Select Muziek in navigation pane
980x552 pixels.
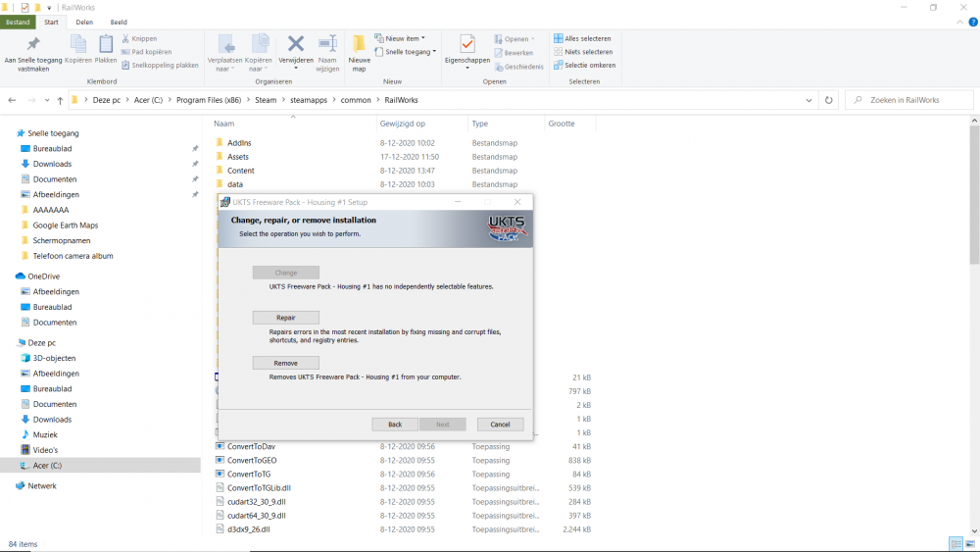tap(45, 434)
